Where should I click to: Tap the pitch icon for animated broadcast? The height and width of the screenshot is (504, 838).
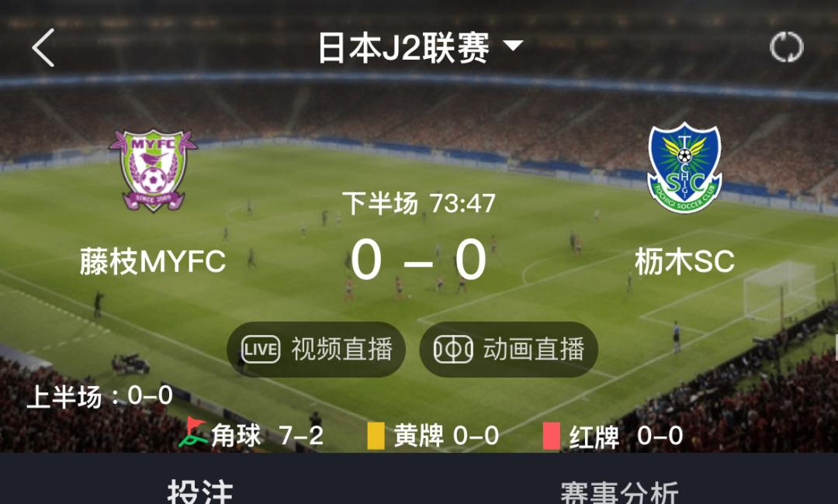coord(452,349)
